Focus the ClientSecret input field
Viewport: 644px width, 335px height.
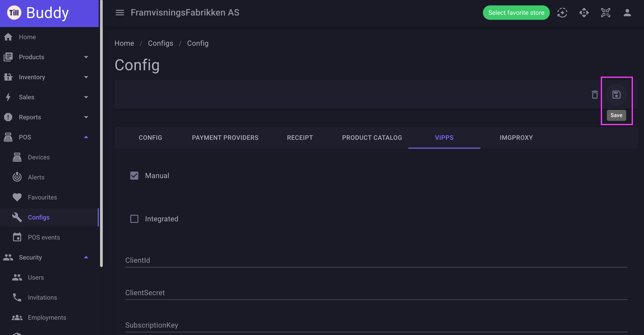click(376, 293)
